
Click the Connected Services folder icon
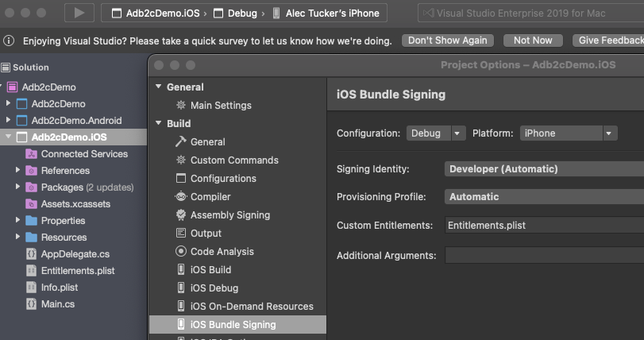pos(32,153)
